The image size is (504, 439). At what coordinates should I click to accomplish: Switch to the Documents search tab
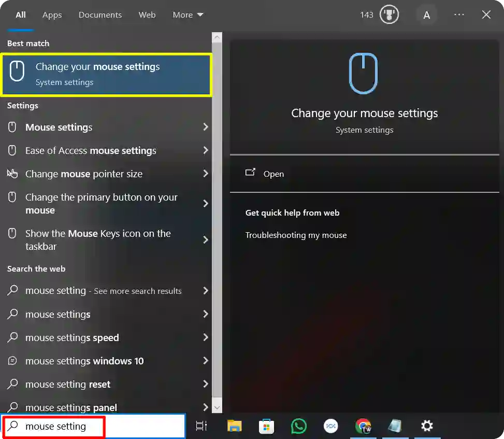100,15
